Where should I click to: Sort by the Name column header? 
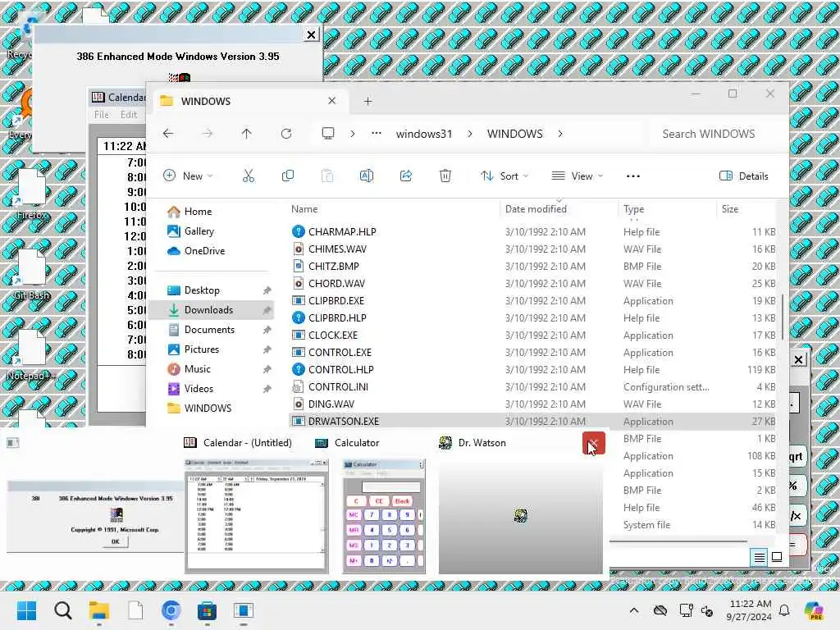(304, 209)
